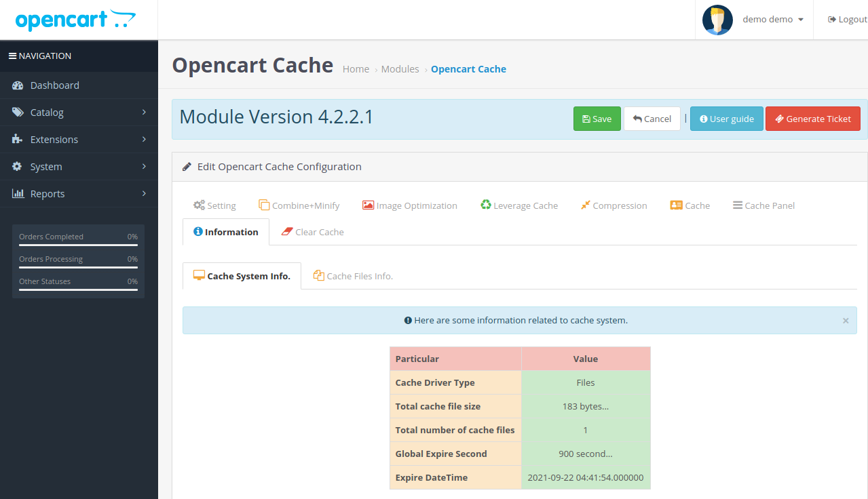The height and width of the screenshot is (499, 868).
Task: Switch to Cache Files Info tab
Action: [x=353, y=275]
